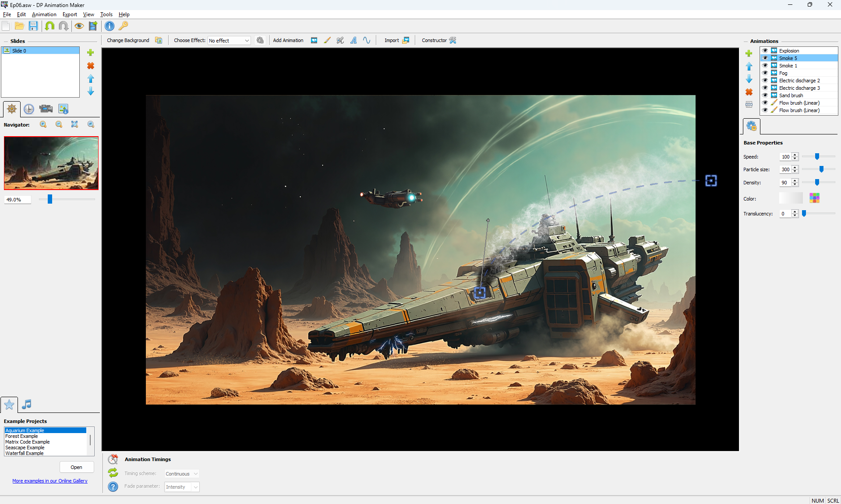Delete selected animation with red X
Image resolution: width=841 pixels, height=504 pixels.
coord(749,92)
